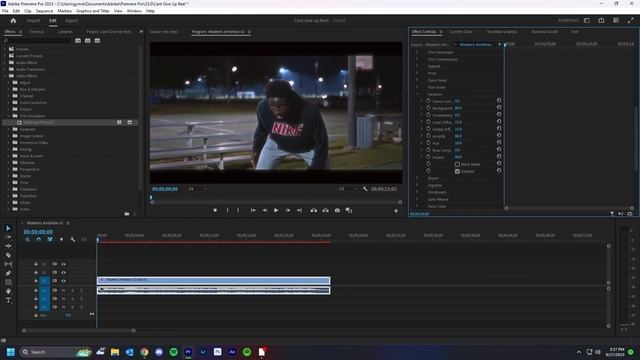Filter Effects by accelerated effects badge
The image size is (640, 360).
click(78, 40)
